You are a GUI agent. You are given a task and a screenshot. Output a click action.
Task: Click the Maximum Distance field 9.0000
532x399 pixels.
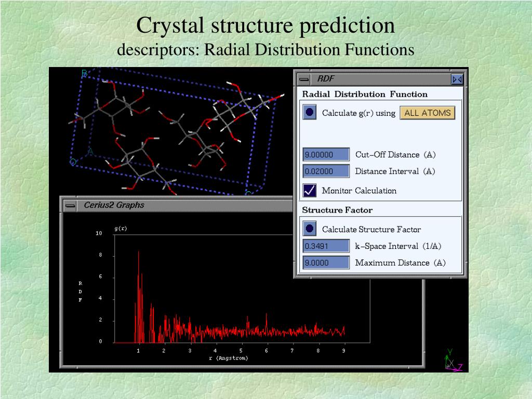pos(326,262)
